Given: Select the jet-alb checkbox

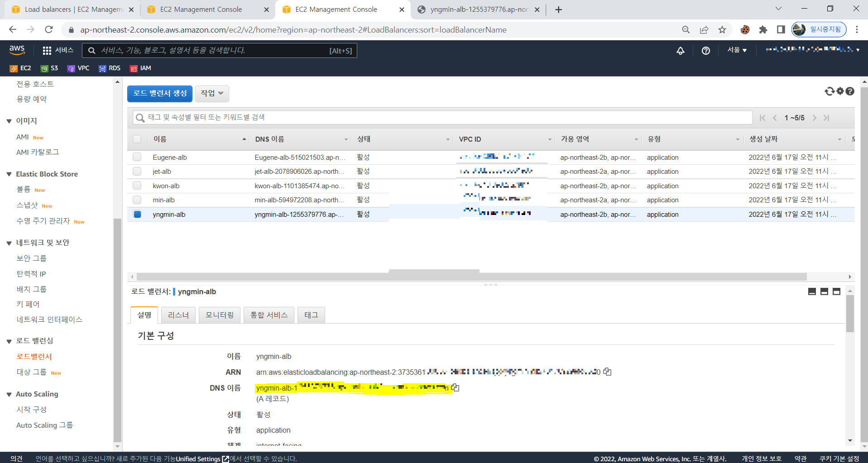Looking at the screenshot, I should pyautogui.click(x=137, y=171).
